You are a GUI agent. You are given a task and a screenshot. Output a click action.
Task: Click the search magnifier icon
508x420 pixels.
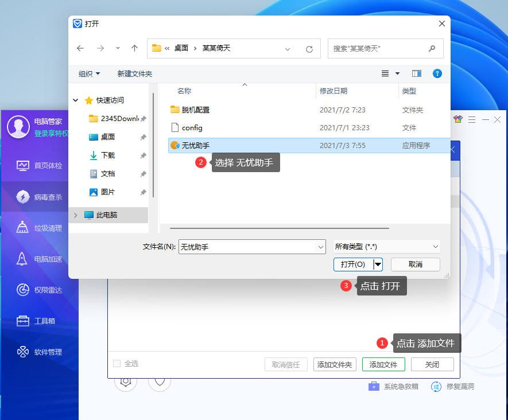pyautogui.click(x=432, y=49)
